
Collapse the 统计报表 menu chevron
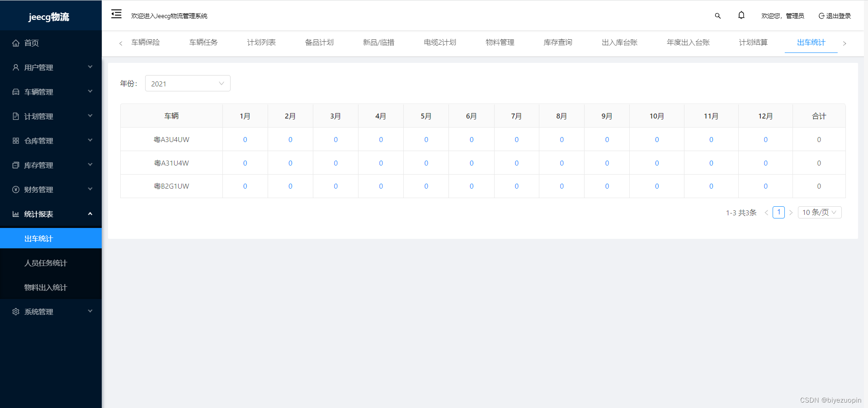(x=90, y=213)
